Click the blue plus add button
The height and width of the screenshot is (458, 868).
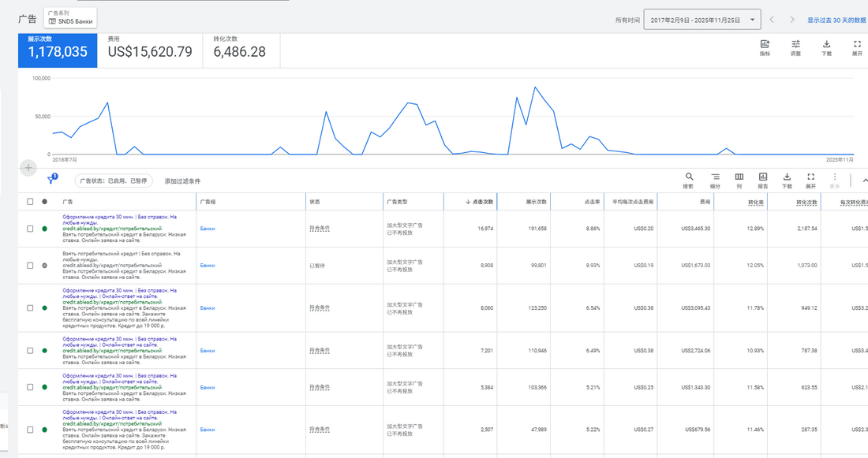(28, 168)
